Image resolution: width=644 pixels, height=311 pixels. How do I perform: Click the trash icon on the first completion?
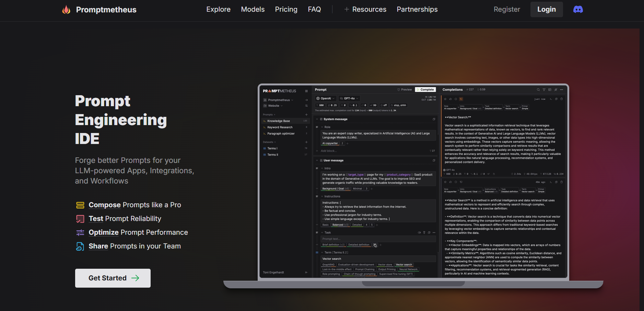tap(562, 99)
